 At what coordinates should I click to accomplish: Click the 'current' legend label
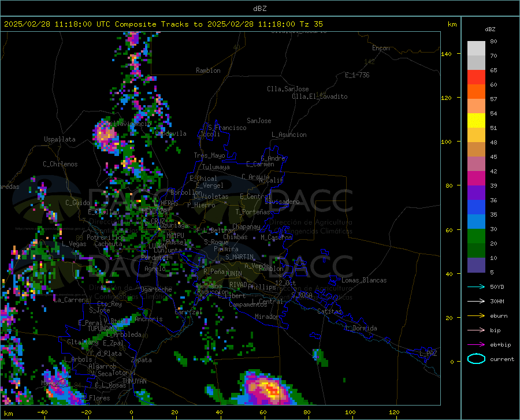point(502,359)
